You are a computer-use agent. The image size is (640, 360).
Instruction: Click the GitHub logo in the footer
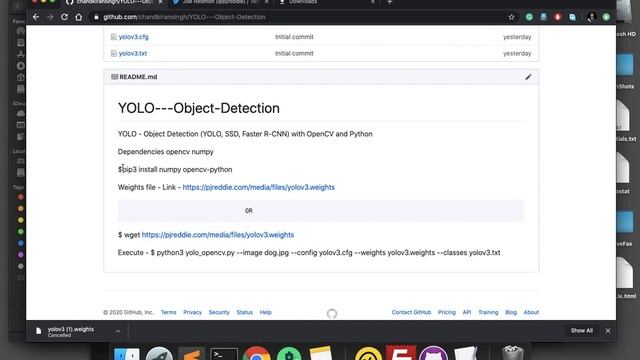click(332, 313)
